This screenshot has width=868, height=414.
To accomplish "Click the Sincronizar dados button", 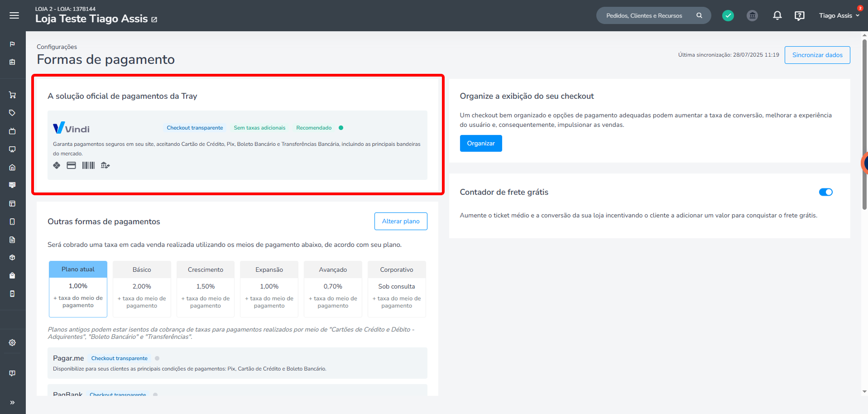I will pyautogui.click(x=817, y=55).
